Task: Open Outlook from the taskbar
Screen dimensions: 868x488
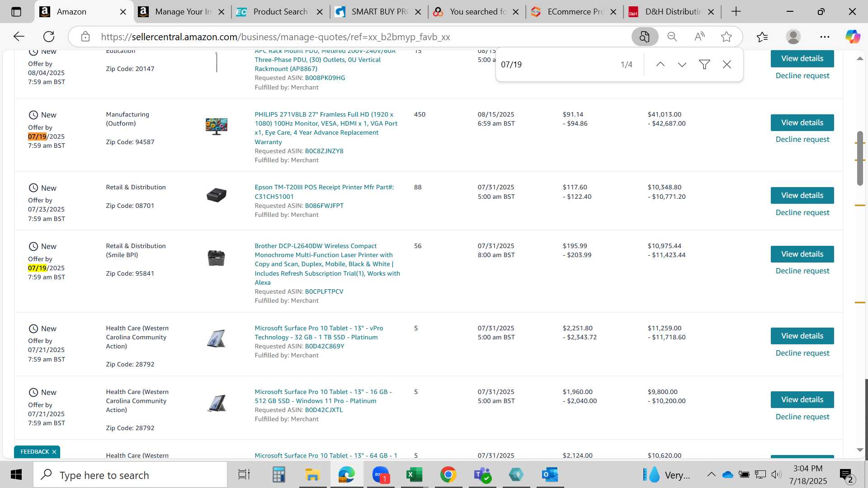Action: (550, 475)
